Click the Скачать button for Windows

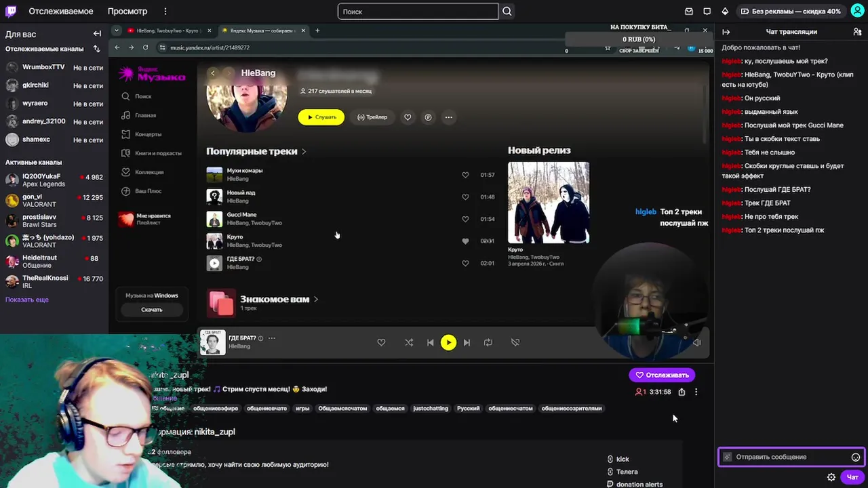click(152, 310)
